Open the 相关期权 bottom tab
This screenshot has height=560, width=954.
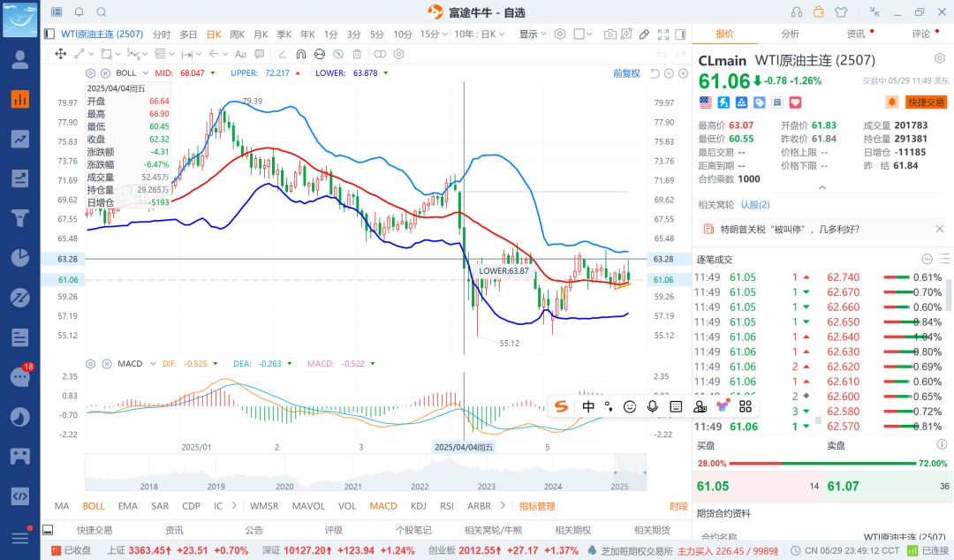point(573,530)
